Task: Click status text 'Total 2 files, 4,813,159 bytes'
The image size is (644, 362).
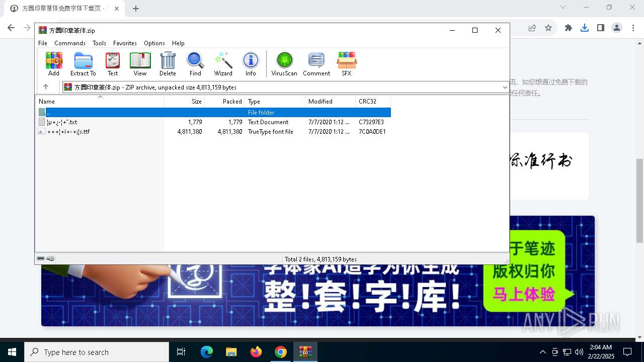Action: click(320, 259)
